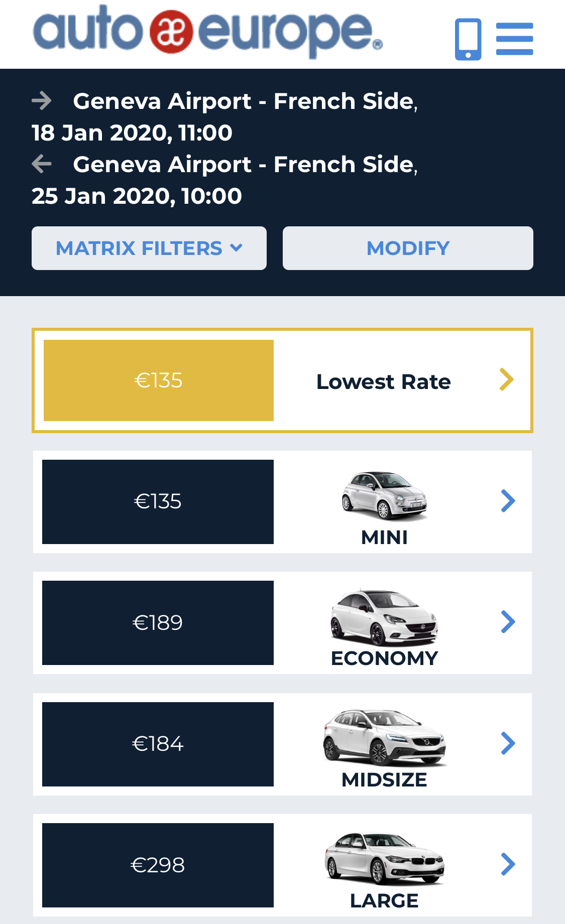The width and height of the screenshot is (565, 924).
Task: Select the €135 Lowest Rate price box
Action: [159, 380]
